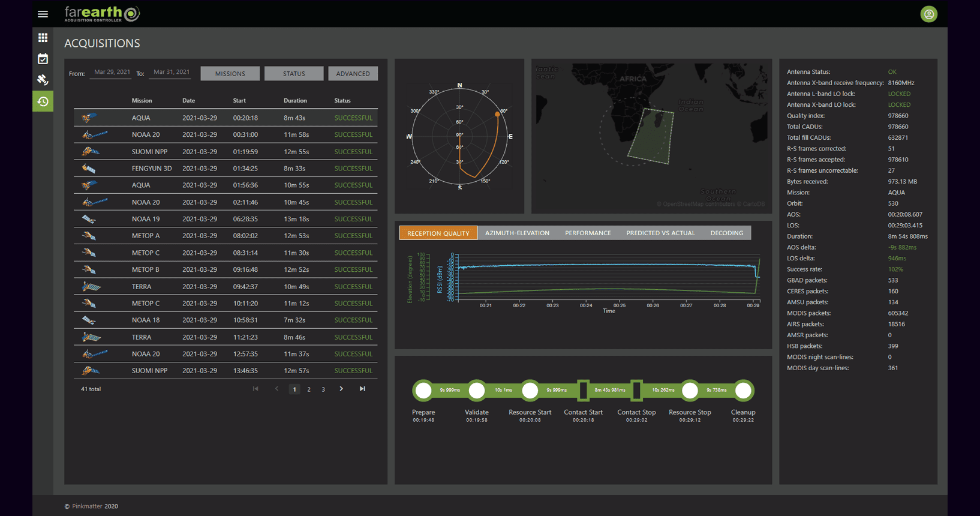Open the MISSIONS filter dropdown
The image size is (980, 516).
point(230,73)
